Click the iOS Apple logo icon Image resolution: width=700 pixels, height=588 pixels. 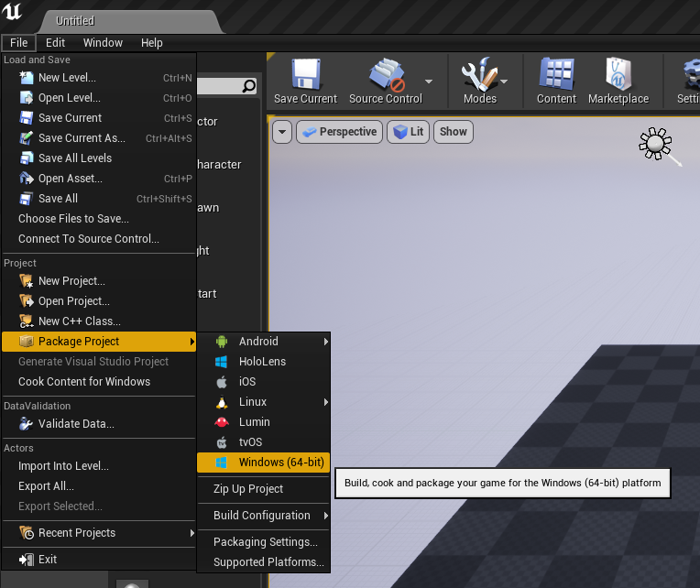click(x=222, y=382)
